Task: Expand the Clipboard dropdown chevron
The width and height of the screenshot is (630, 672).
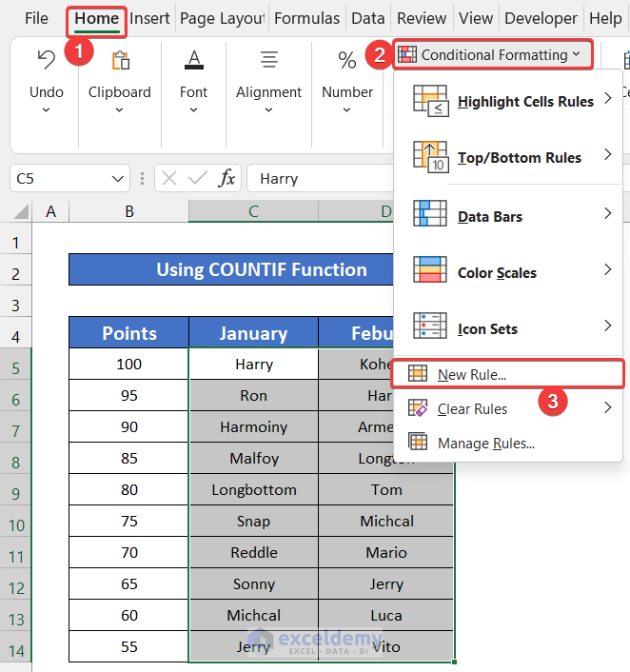Action: click(x=120, y=110)
